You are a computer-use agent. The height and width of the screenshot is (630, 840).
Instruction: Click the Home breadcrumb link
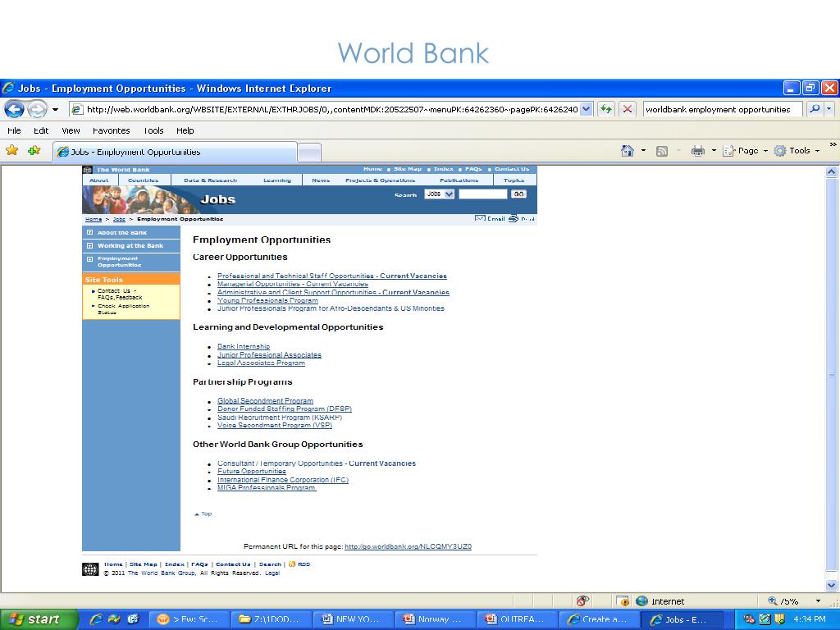pyautogui.click(x=94, y=219)
